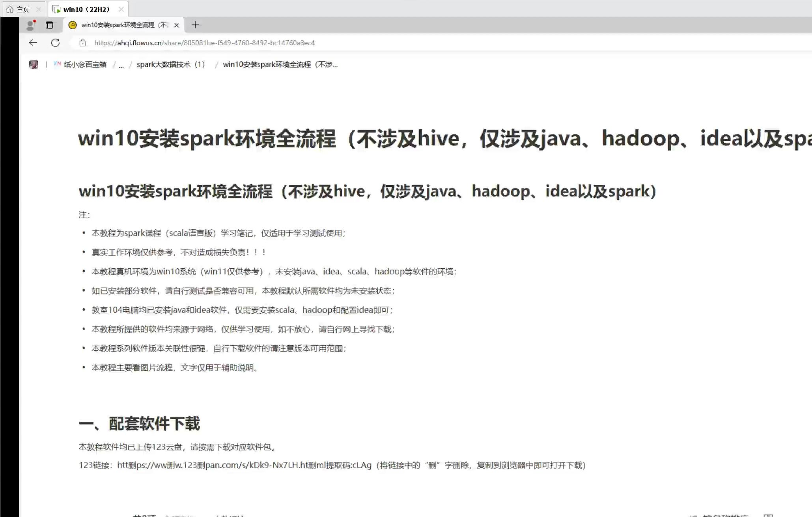Open a new browser tab with plus button

pos(195,25)
